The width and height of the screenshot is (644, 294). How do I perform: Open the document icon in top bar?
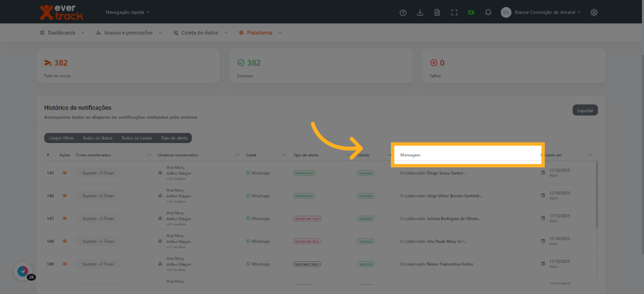437,12
